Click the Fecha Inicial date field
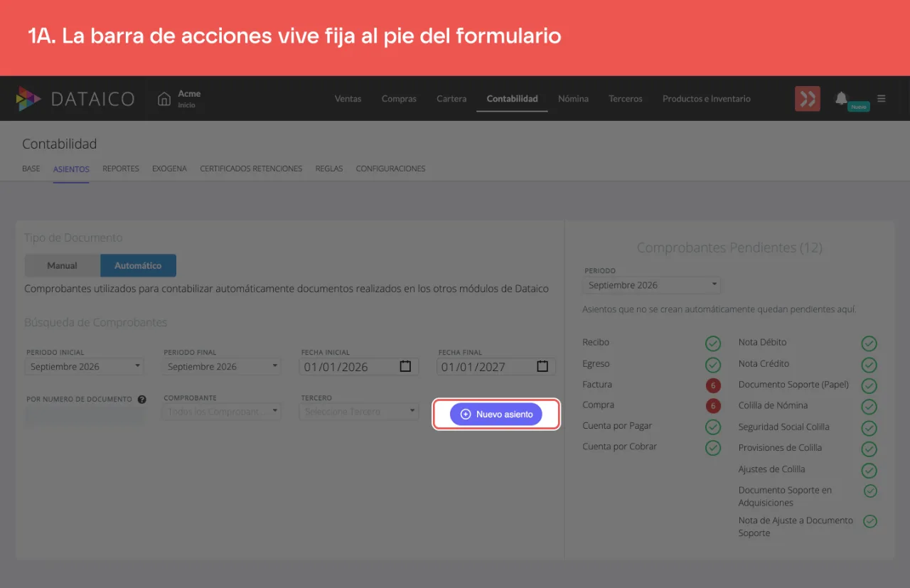The width and height of the screenshot is (910, 588). click(x=359, y=367)
